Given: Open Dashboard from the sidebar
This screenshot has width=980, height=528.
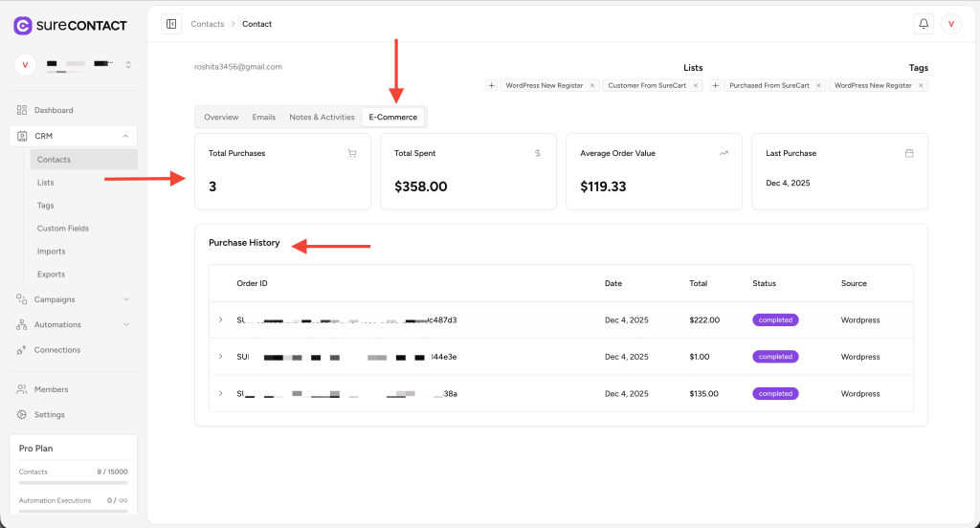Looking at the screenshot, I should [x=54, y=110].
